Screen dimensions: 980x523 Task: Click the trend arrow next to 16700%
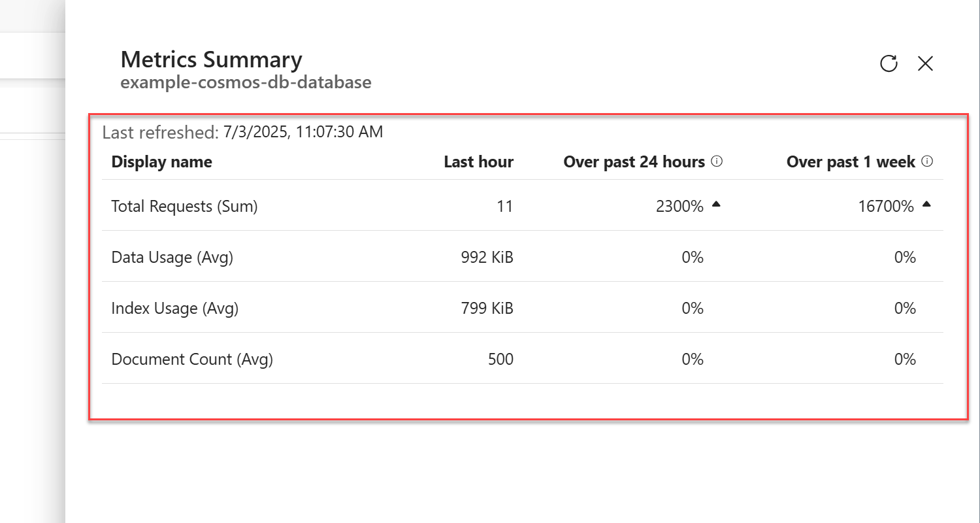[x=926, y=205]
